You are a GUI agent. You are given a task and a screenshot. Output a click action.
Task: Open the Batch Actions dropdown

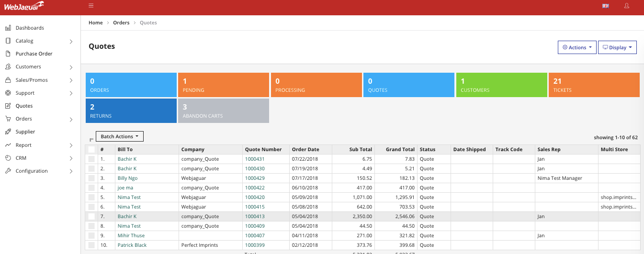(120, 136)
